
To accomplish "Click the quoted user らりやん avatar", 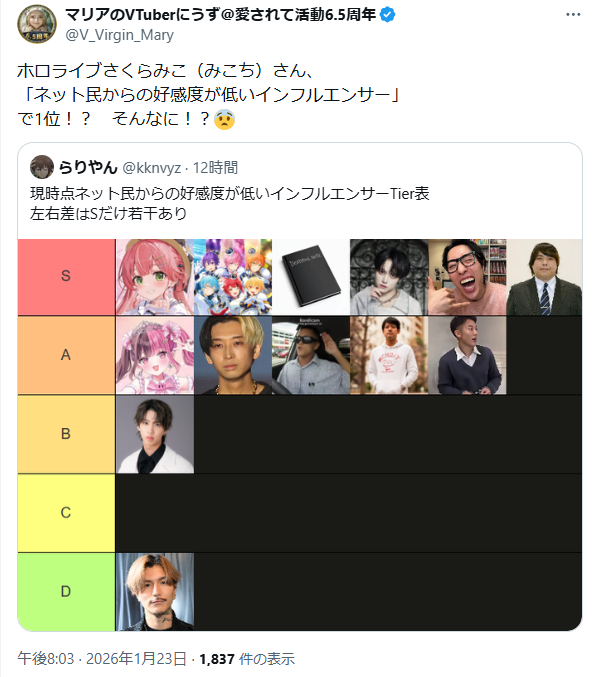I will pos(42,167).
